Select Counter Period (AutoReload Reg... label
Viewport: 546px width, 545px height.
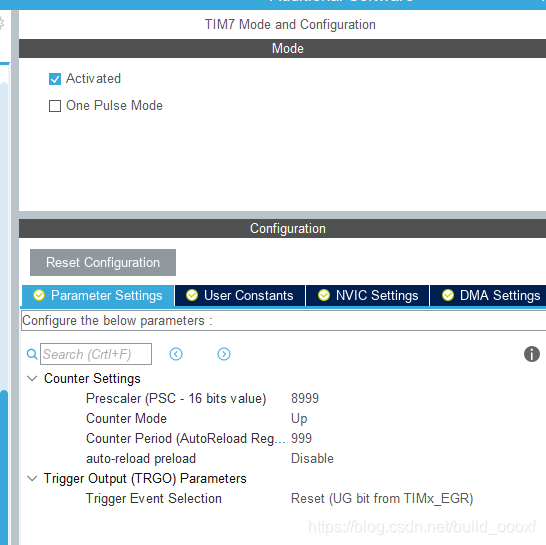185,439
